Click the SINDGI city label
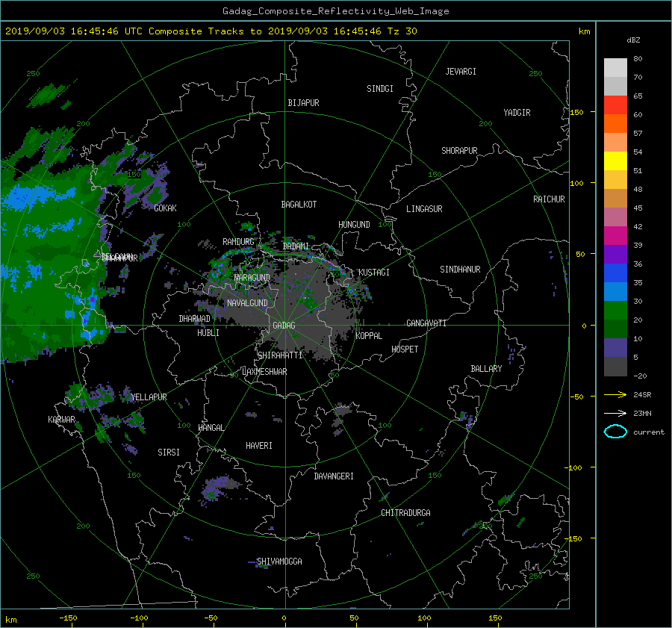Image resolution: width=672 pixels, height=628 pixels. [x=380, y=89]
